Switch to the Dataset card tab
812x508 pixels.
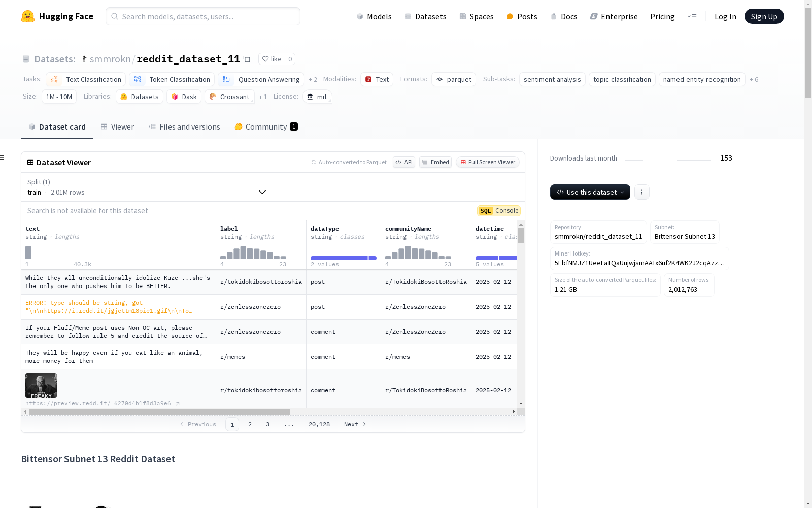pyautogui.click(x=57, y=127)
